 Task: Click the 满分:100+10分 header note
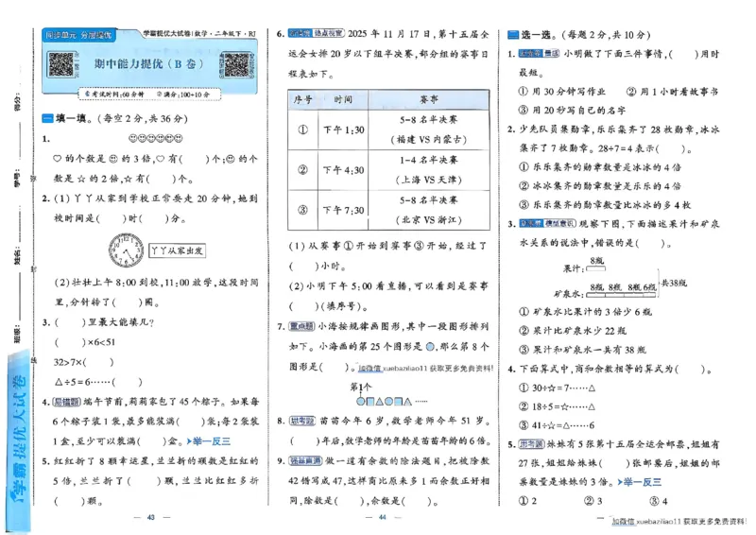pyautogui.click(x=183, y=95)
